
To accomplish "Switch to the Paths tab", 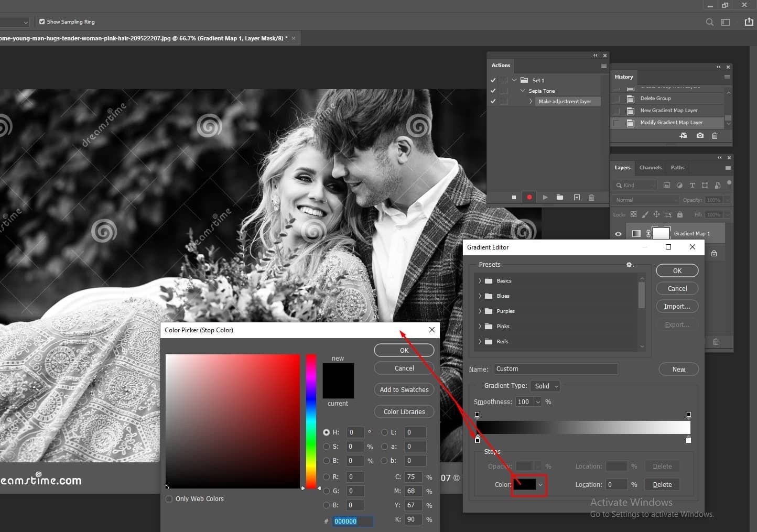I will pos(678,168).
